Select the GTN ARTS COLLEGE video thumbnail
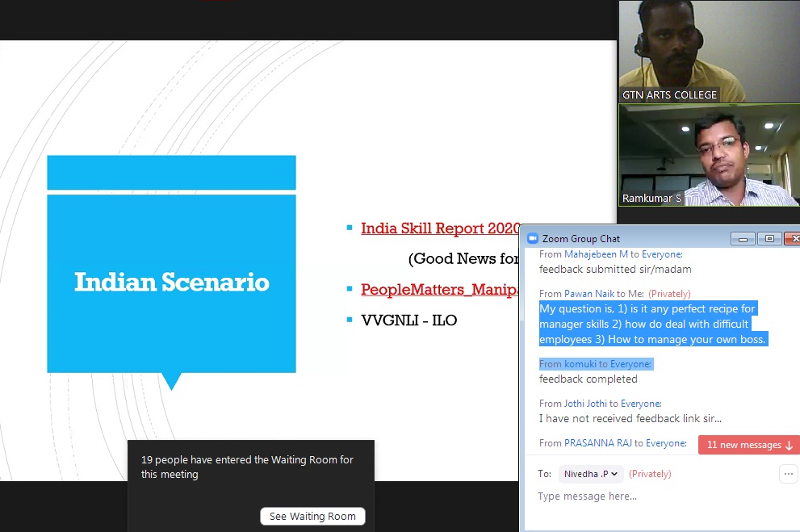800x532 pixels. [x=710, y=52]
